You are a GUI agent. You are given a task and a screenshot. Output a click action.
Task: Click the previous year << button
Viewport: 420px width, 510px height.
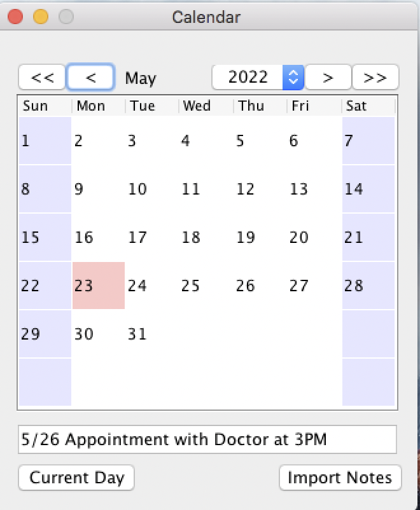tap(41, 77)
